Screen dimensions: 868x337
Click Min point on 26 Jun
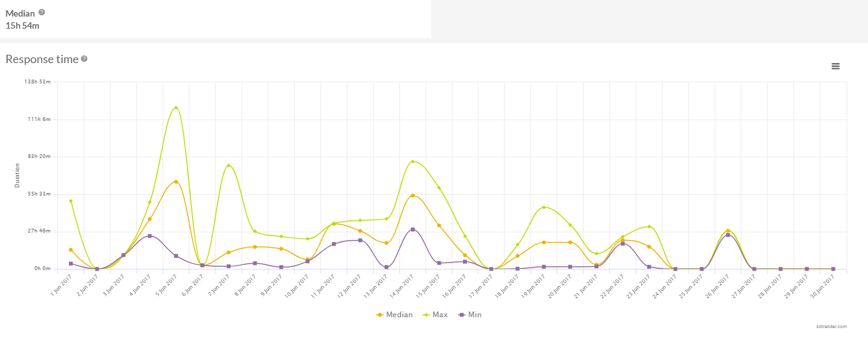[x=728, y=235]
